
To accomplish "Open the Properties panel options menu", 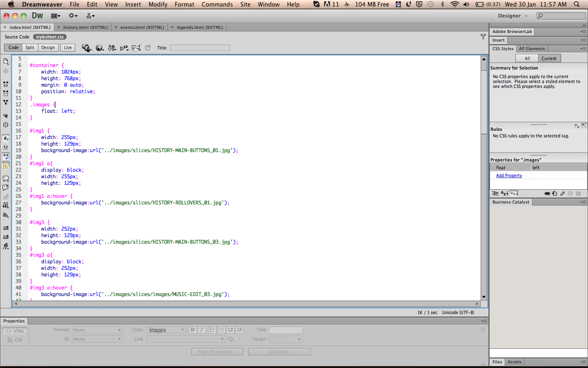I will [483, 321].
